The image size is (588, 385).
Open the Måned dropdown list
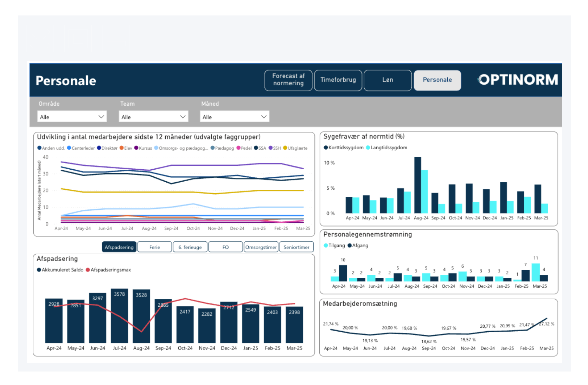tap(235, 117)
